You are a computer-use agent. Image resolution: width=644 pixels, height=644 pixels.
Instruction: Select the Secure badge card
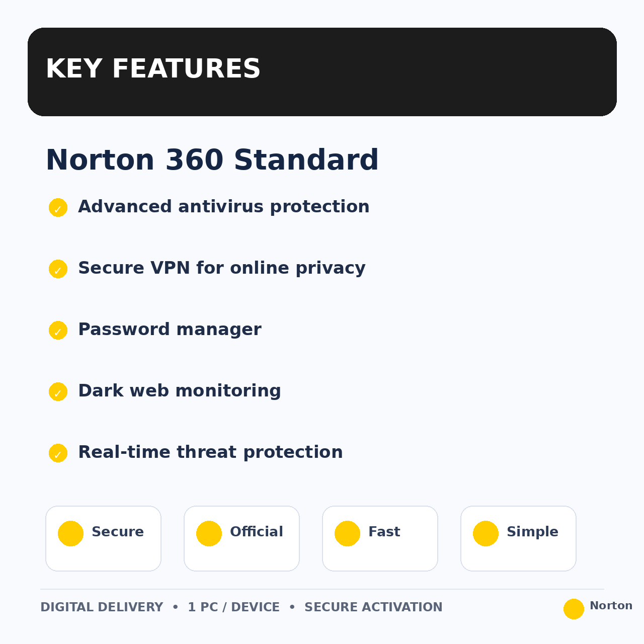(x=103, y=538)
